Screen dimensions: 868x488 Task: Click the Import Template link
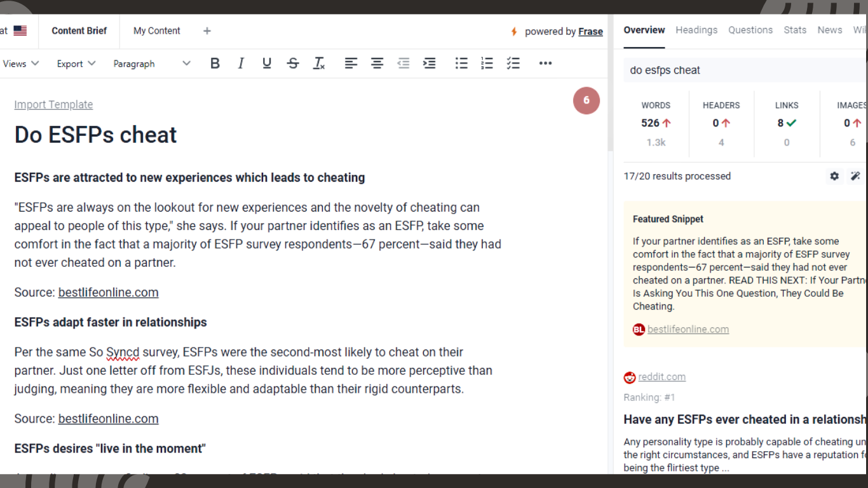53,104
